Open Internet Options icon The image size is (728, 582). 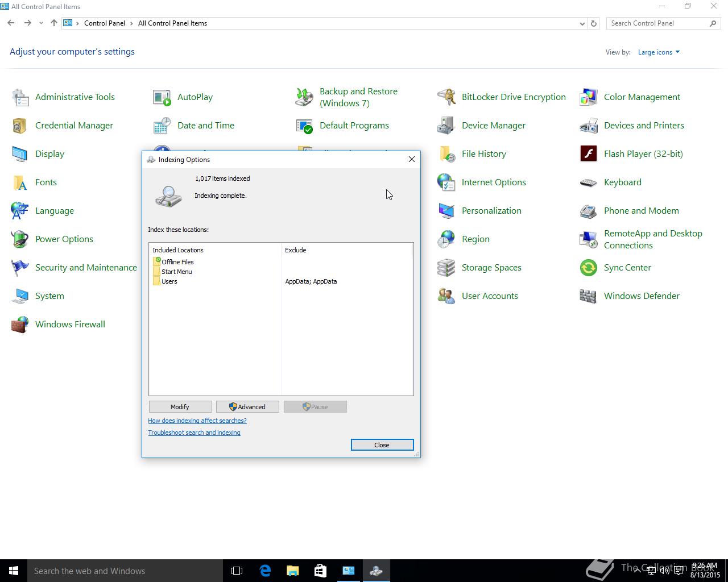point(446,182)
